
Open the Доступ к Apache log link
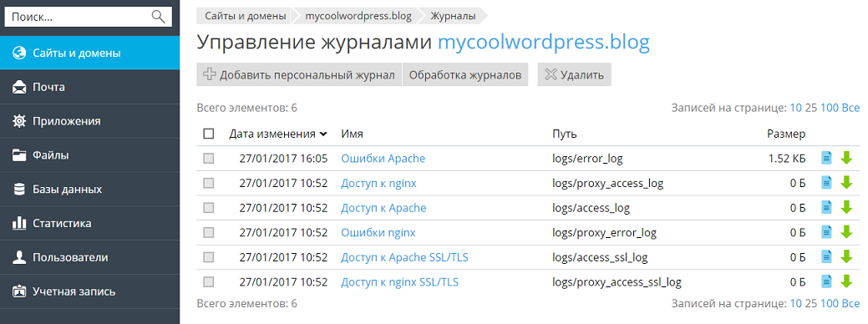pyautogui.click(x=383, y=208)
